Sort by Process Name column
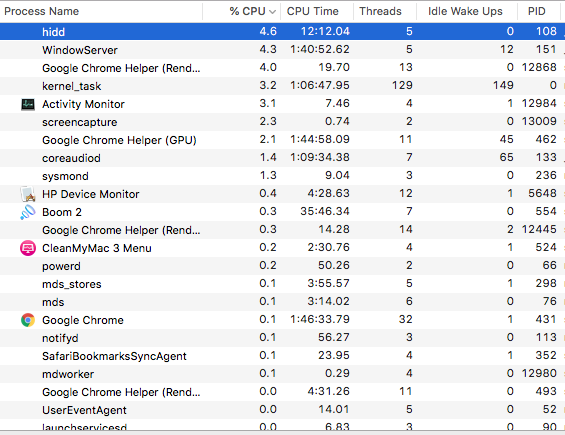The image size is (565, 435). pyautogui.click(x=41, y=11)
